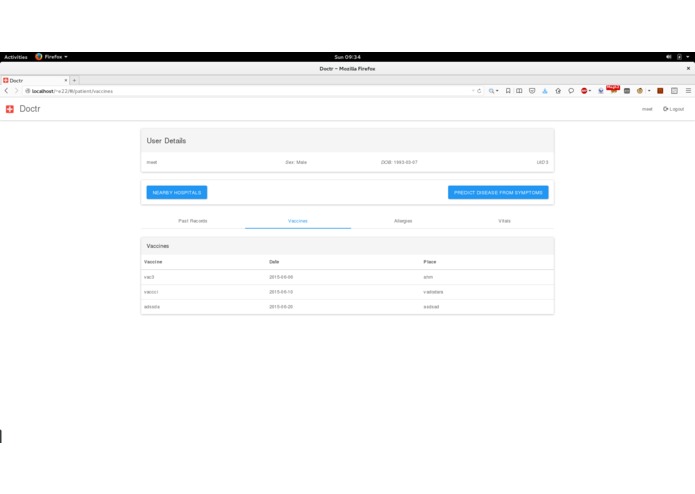Click the speech bubble chat icon
Screen dimensions: 695x494
571,91
